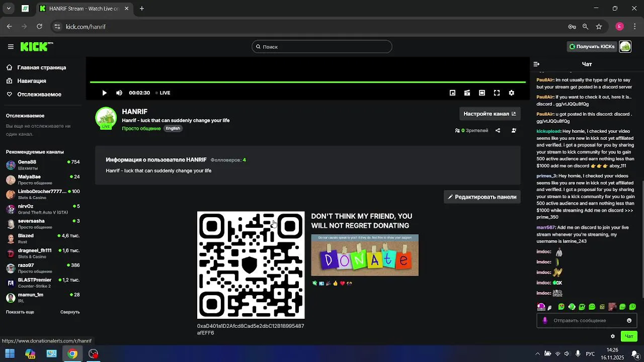Screen dimensions: 644x362
Task: Click the kickupload username in chat
Action: click(x=548, y=131)
